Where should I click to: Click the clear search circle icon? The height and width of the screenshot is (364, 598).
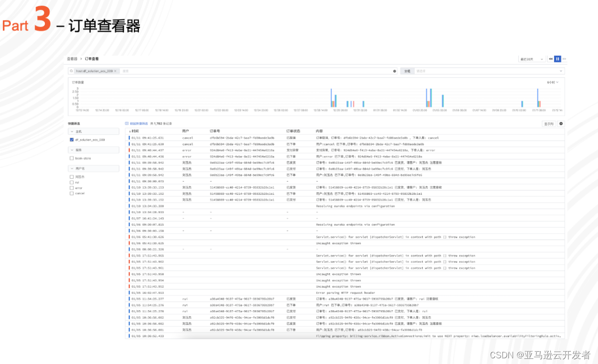point(395,71)
